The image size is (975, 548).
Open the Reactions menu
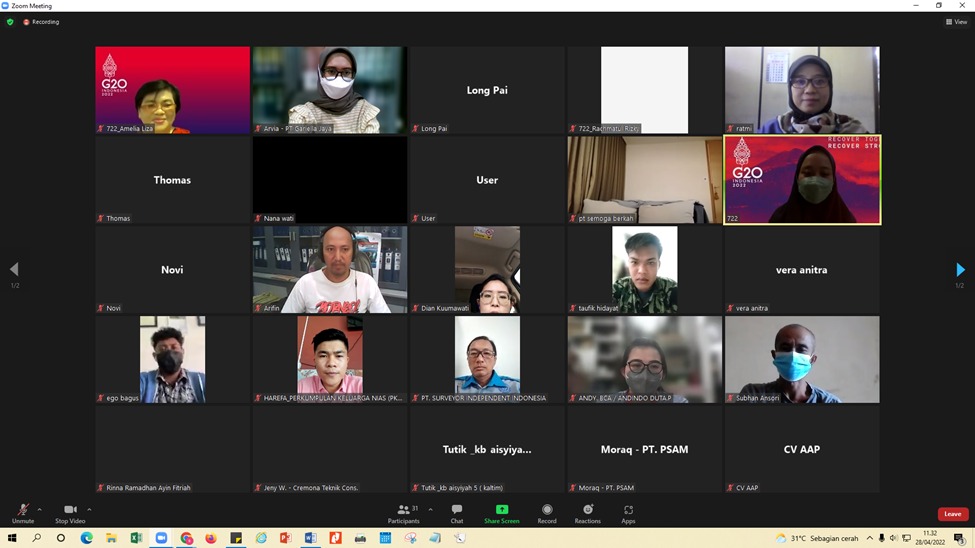click(x=588, y=513)
